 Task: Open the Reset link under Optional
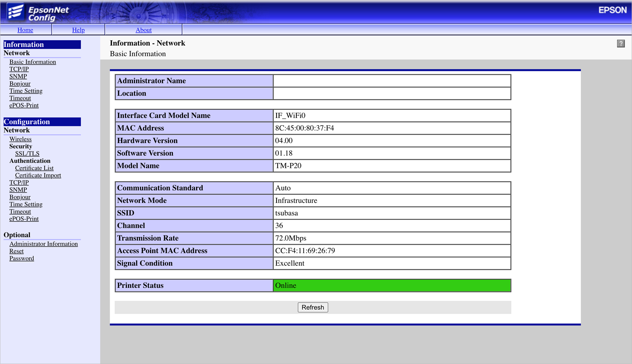click(x=16, y=251)
